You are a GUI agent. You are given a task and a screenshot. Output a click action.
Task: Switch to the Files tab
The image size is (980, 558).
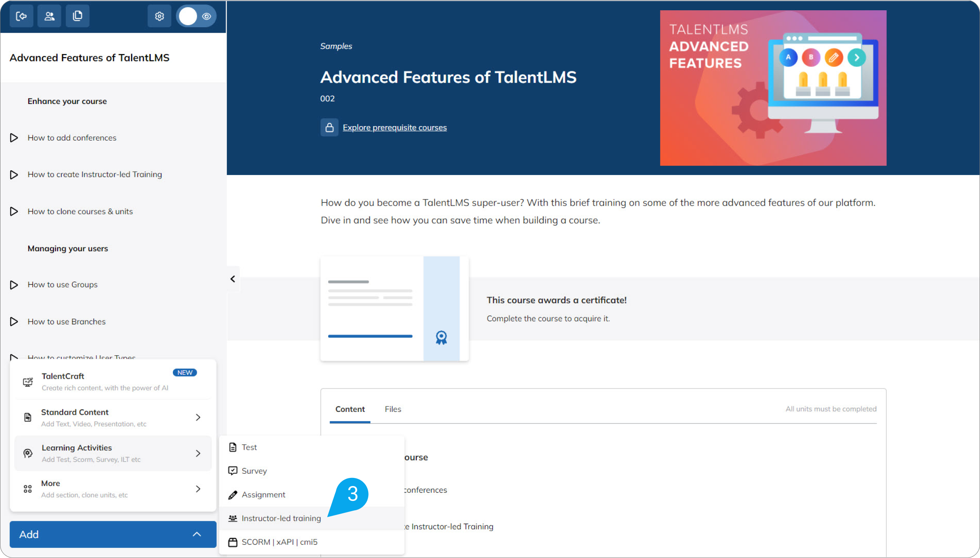(x=393, y=409)
